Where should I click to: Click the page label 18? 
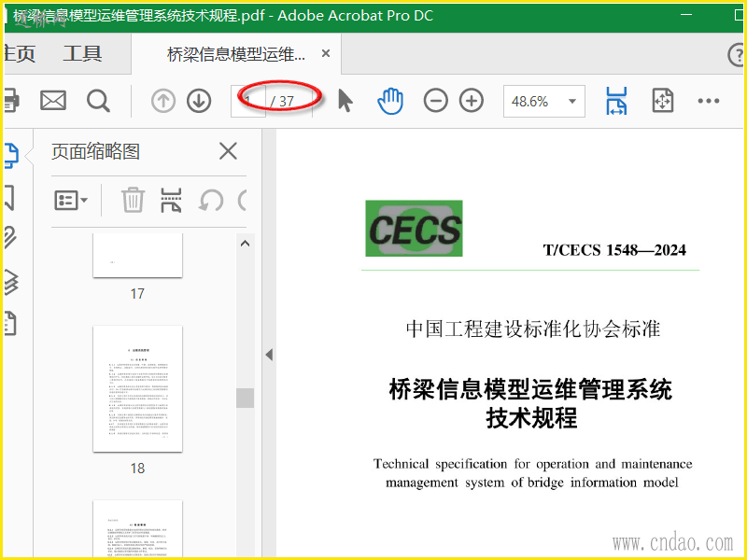(137, 469)
